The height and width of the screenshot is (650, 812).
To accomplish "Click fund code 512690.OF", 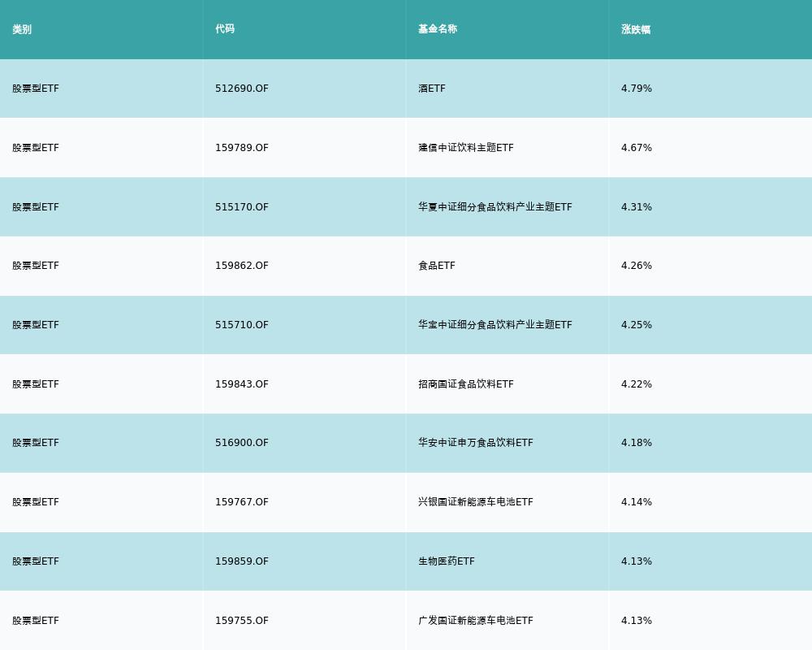I will pyautogui.click(x=242, y=89).
